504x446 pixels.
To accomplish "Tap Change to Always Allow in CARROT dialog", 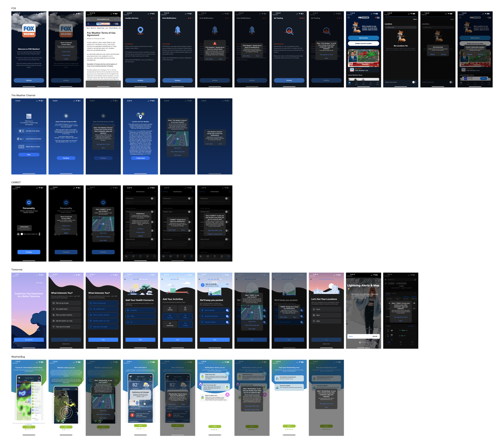I will click(x=214, y=234).
